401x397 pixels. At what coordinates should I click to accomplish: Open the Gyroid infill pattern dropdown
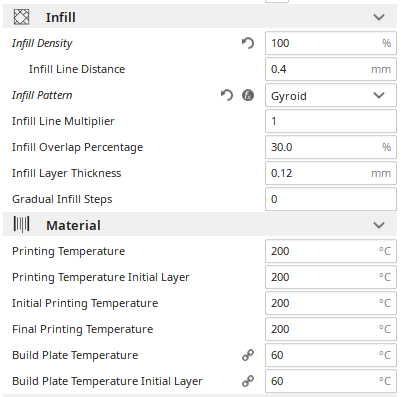(x=331, y=96)
